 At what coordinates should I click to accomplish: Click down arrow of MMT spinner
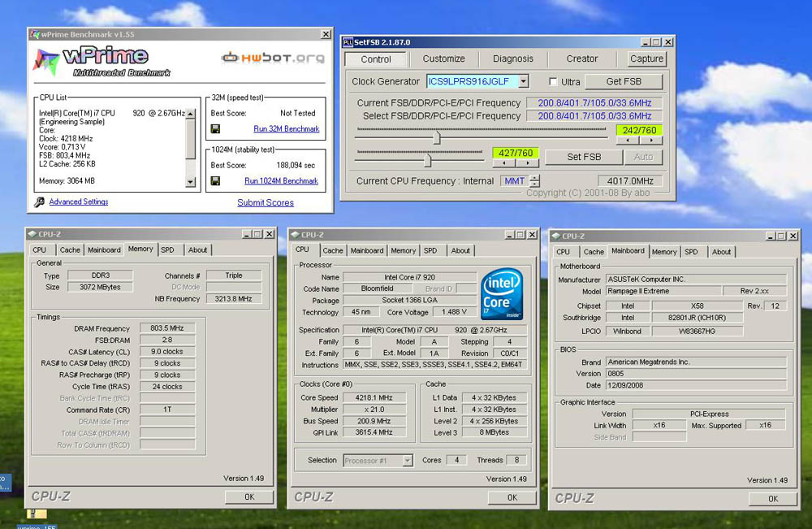[534, 184]
